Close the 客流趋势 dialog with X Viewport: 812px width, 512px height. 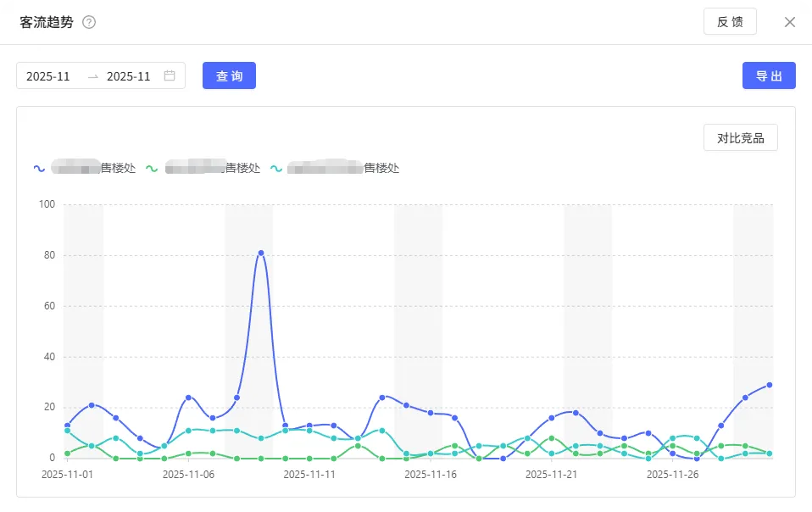[789, 22]
